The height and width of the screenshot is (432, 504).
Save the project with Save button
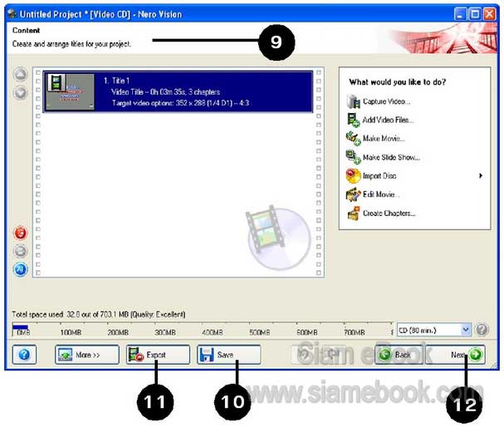coord(229,355)
